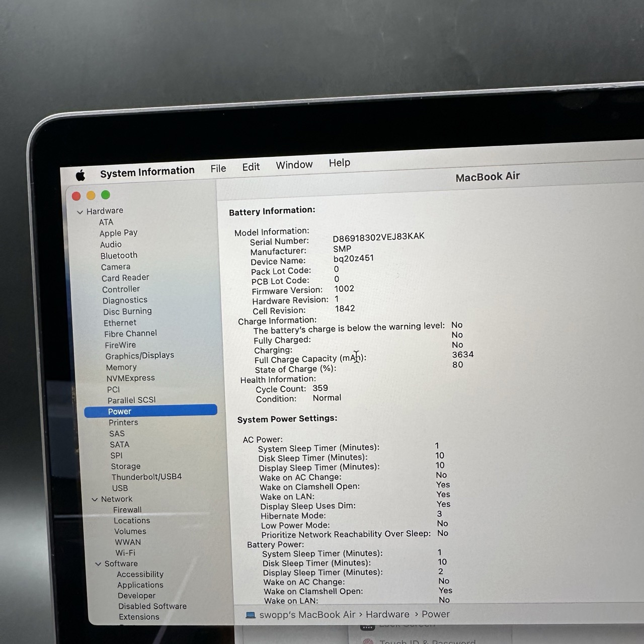
Task: Click the State of Charge value 80
Action: (458, 365)
